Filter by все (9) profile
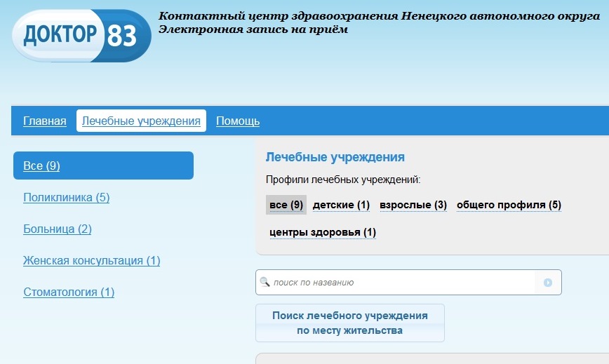609x364 pixels. pyautogui.click(x=286, y=205)
